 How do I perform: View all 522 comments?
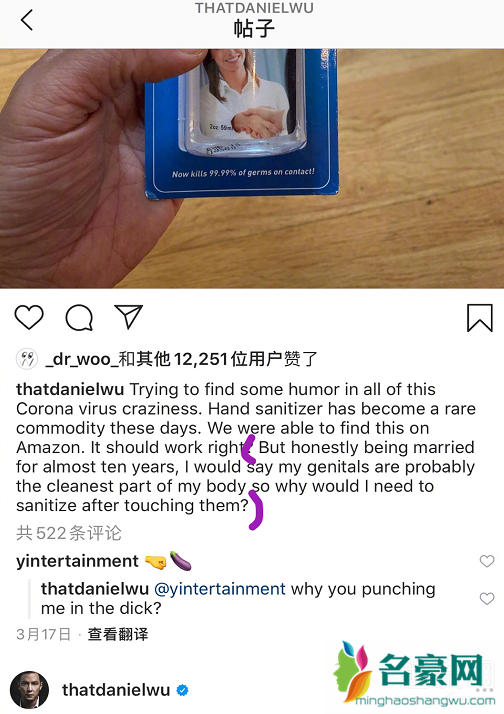click(69, 533)
